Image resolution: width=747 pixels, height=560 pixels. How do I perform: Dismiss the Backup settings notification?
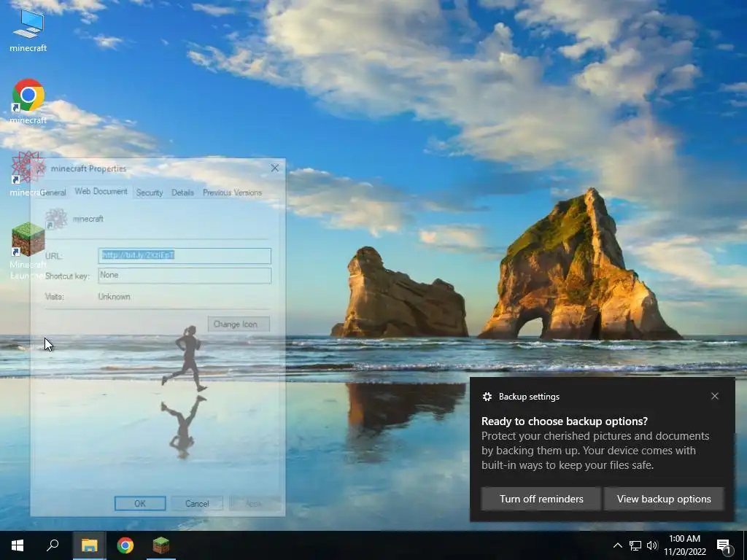(715, 396)
